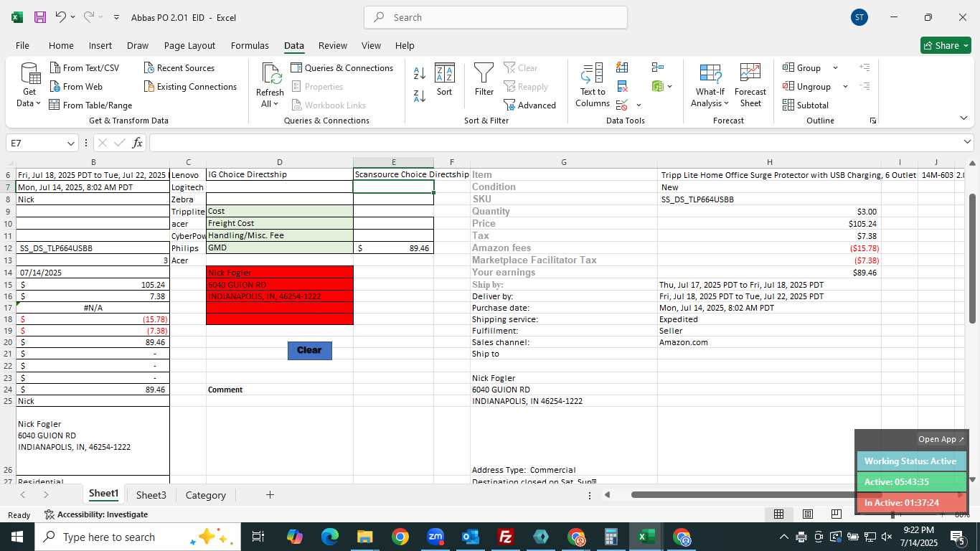Open the Outline dialog launcher
980x551 pixels.
[873, 121]
